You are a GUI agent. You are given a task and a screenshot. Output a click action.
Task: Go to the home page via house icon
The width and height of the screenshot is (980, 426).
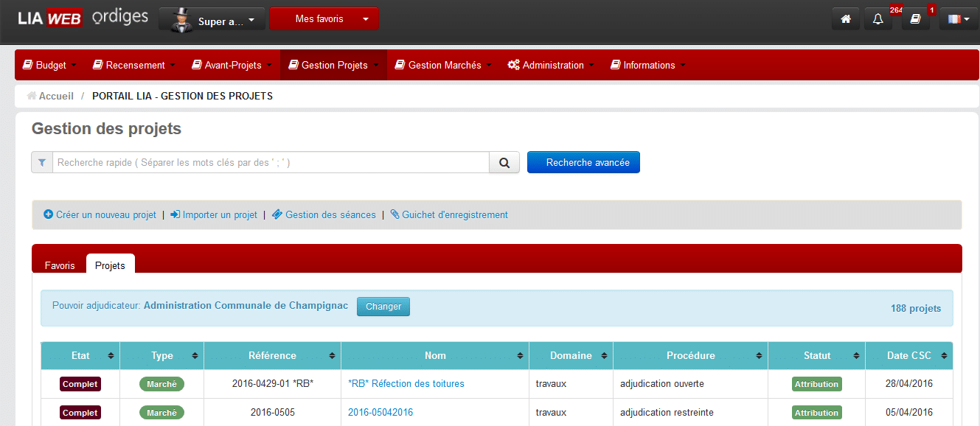846,19
